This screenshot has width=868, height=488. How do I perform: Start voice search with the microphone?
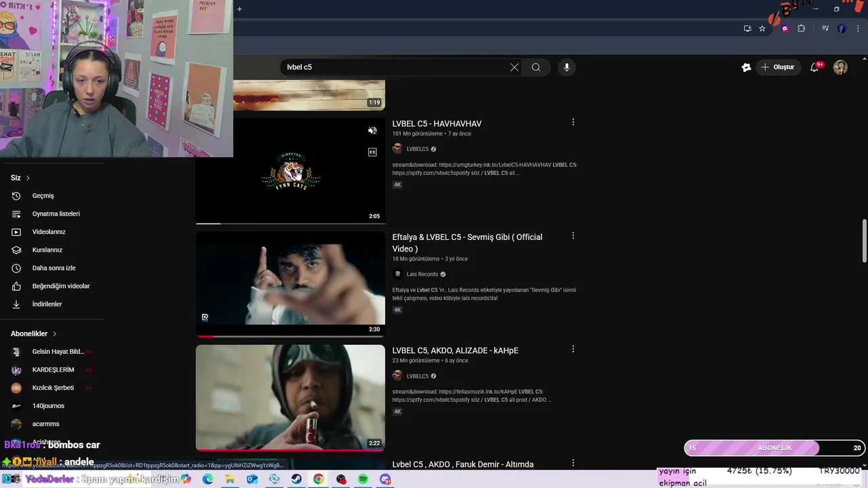click(x=566, y=67)
